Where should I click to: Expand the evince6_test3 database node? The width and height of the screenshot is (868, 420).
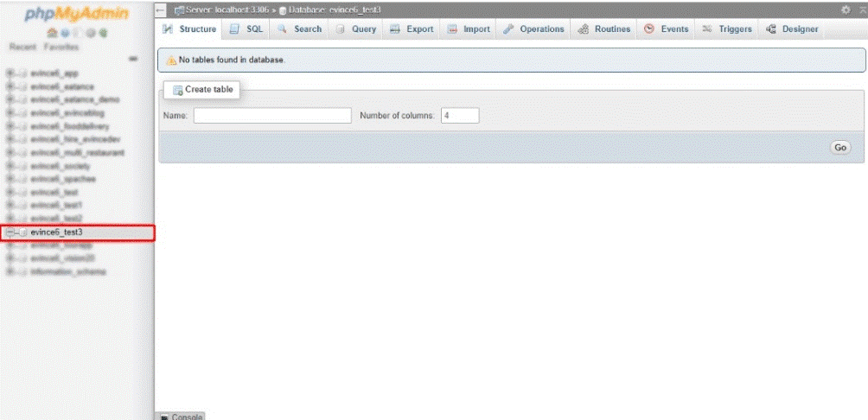coord(10,232)
